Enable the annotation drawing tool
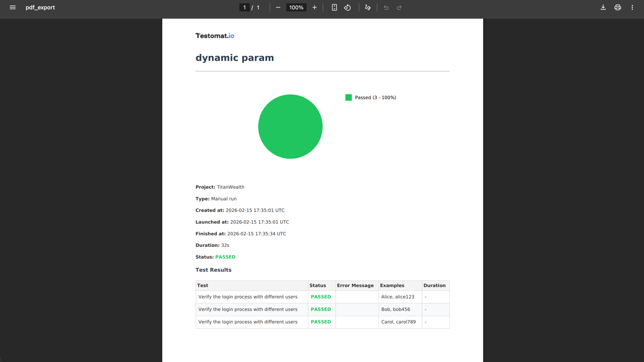 [x=367, y=8]
